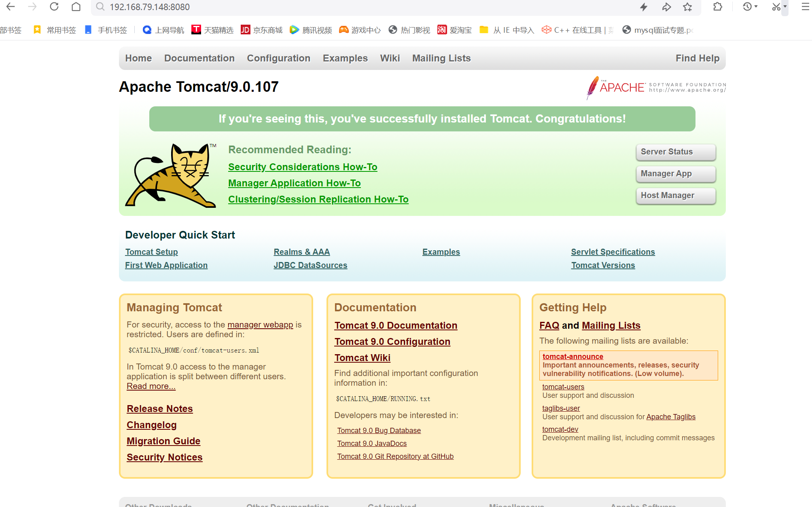Image resolution: width=812 pixels, height=507 pixels.
Task: Click the Read more... link
Action: [x=151, y=386]
